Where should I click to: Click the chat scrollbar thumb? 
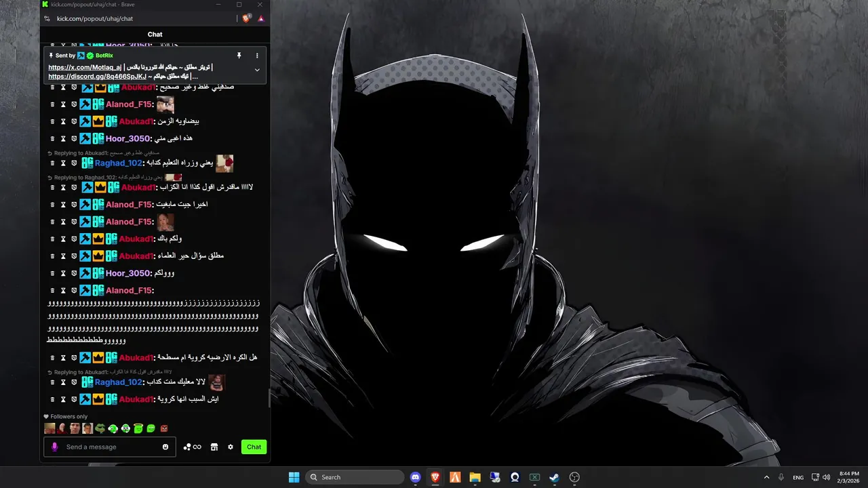point(269,398)
